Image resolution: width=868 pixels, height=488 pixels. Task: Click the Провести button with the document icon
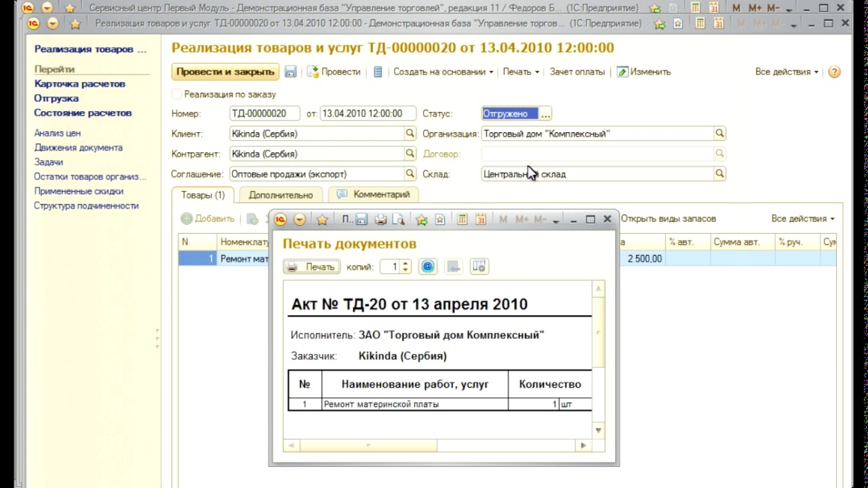pyautogui.click(x=334, y=72)
